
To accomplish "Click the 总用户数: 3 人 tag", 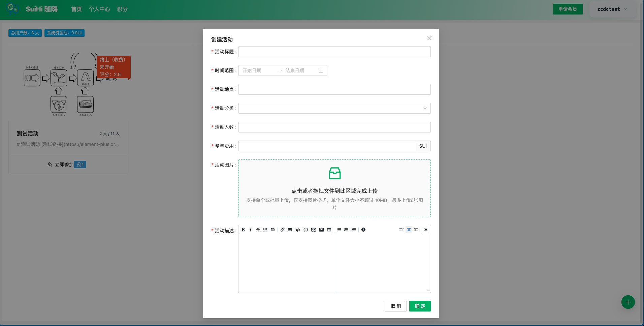I will 25,33.
